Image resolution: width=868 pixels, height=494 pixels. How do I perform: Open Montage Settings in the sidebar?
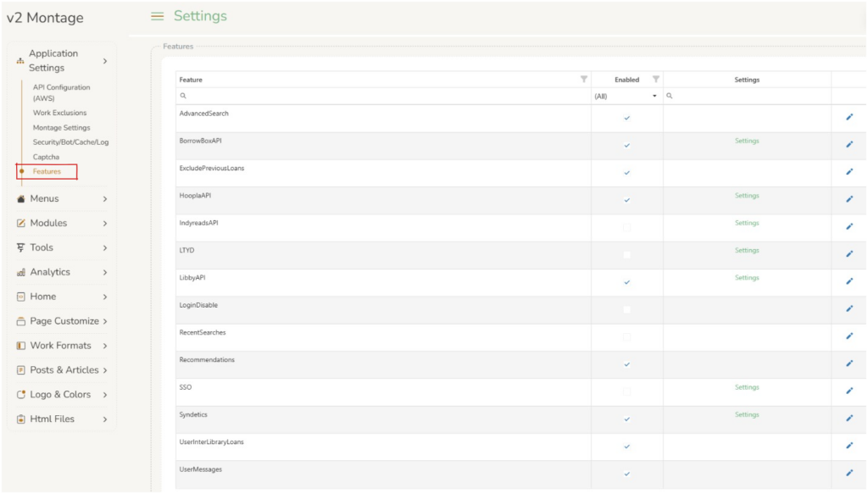[x=61, y=128]
